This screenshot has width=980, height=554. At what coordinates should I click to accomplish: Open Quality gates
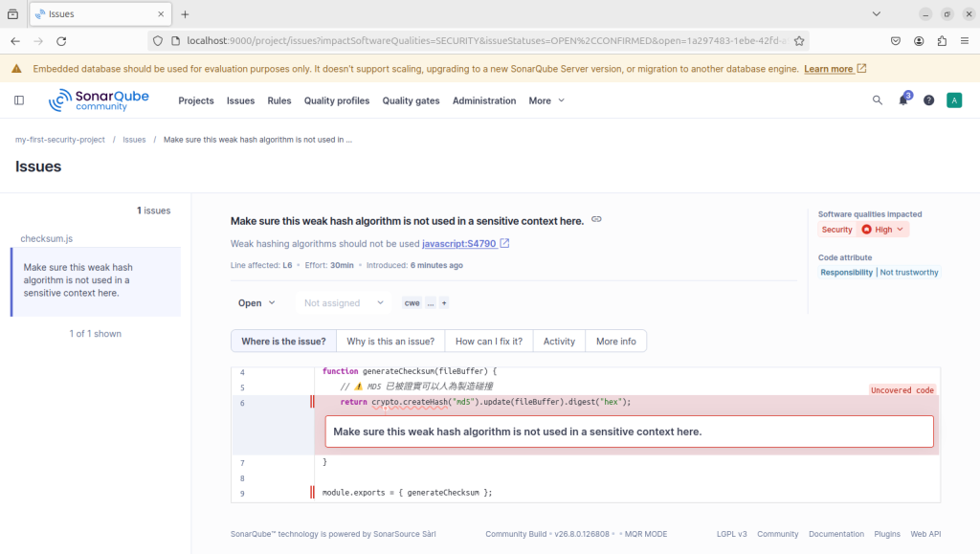(x=411, y=100)
